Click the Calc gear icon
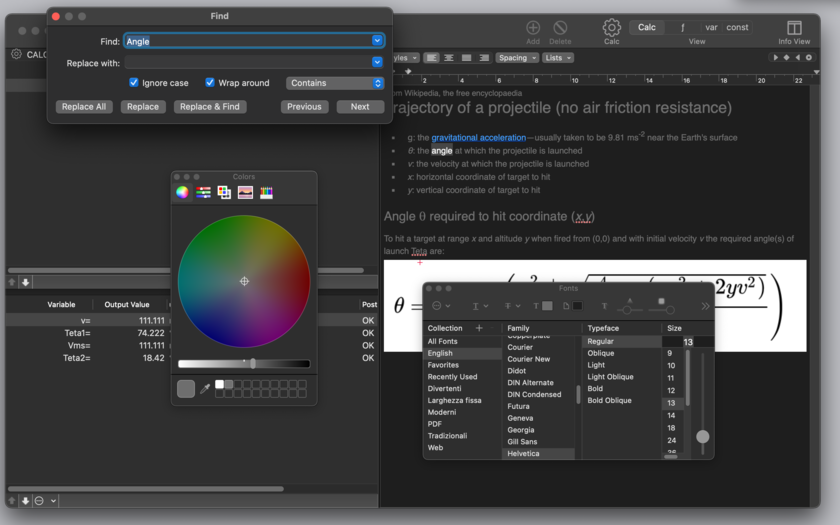 click(611, 27)
